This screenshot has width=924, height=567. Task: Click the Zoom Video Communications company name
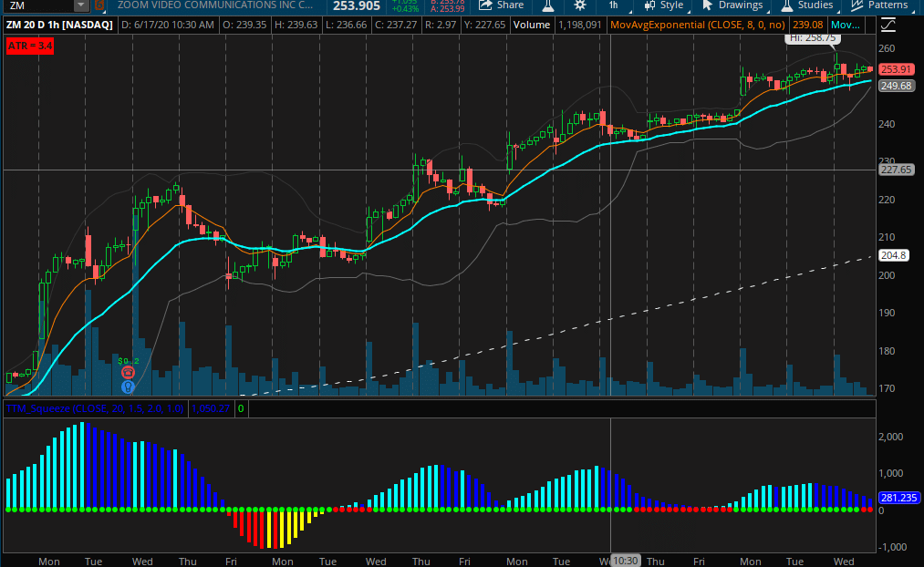pos(215,5)
